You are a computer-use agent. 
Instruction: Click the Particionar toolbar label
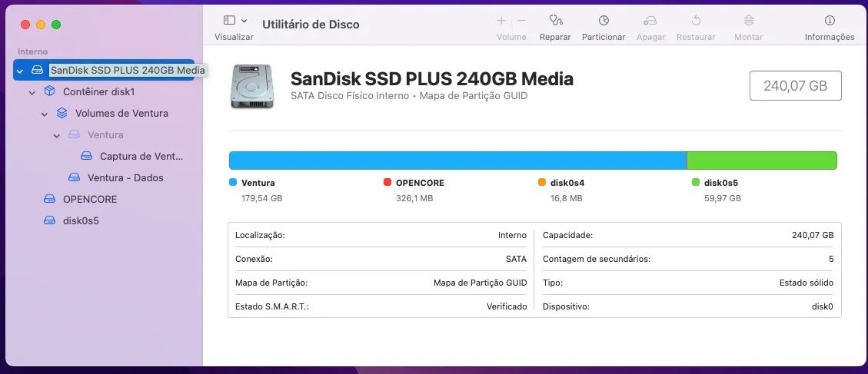coord(604,37)
